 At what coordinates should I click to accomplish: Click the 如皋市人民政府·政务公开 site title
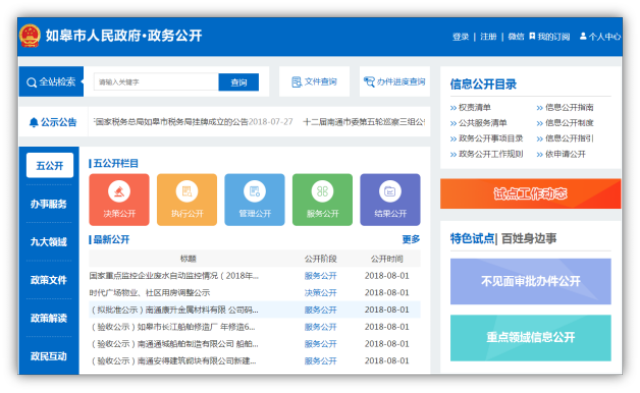pos(124,36)
